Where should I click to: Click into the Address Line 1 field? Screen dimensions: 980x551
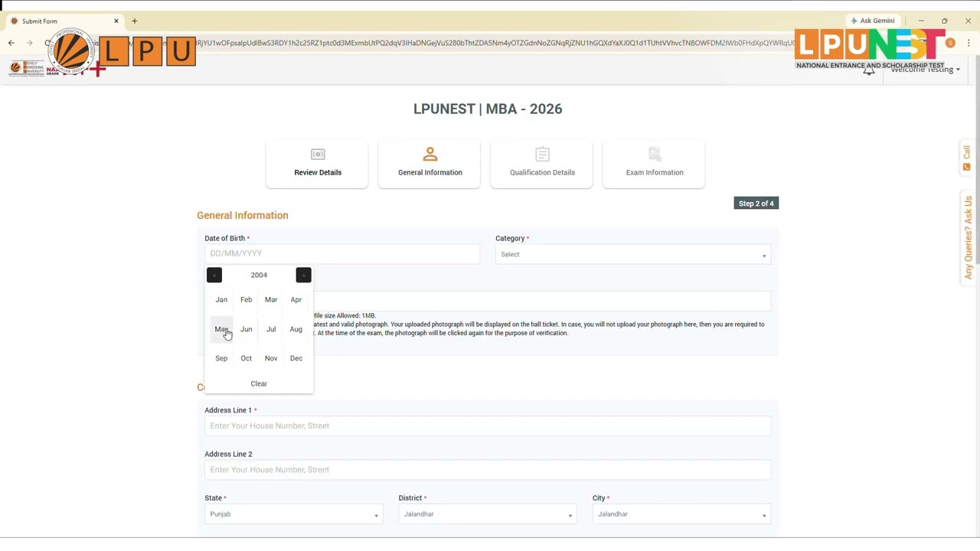point(488,426)
